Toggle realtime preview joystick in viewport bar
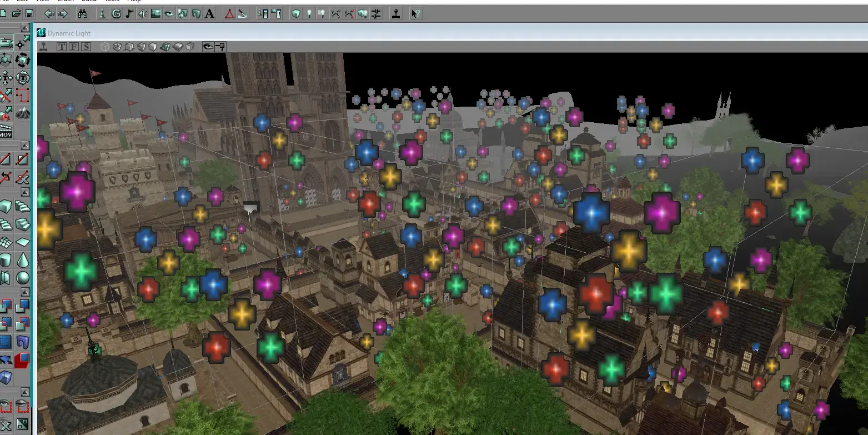 pyautogui.click(x=44, y=47)
